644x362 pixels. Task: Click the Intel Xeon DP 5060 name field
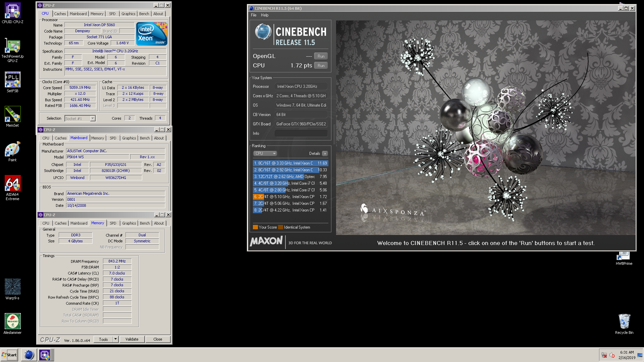tap(99, 25)
